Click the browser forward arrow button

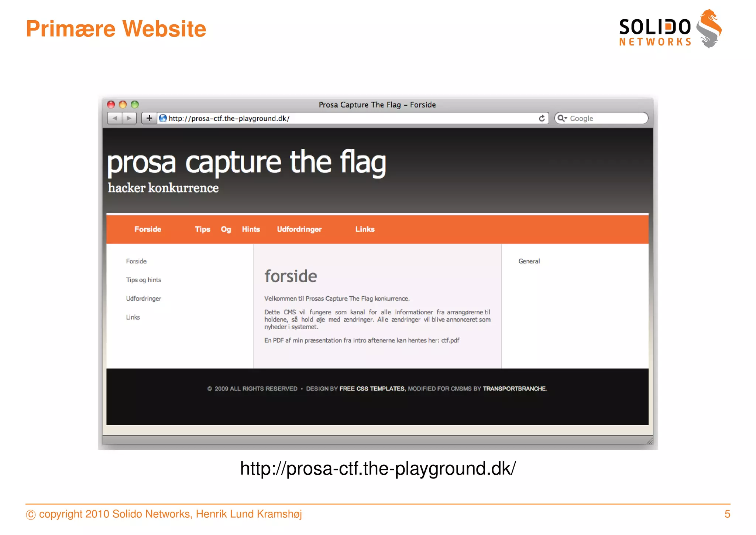tap(129, 118)
